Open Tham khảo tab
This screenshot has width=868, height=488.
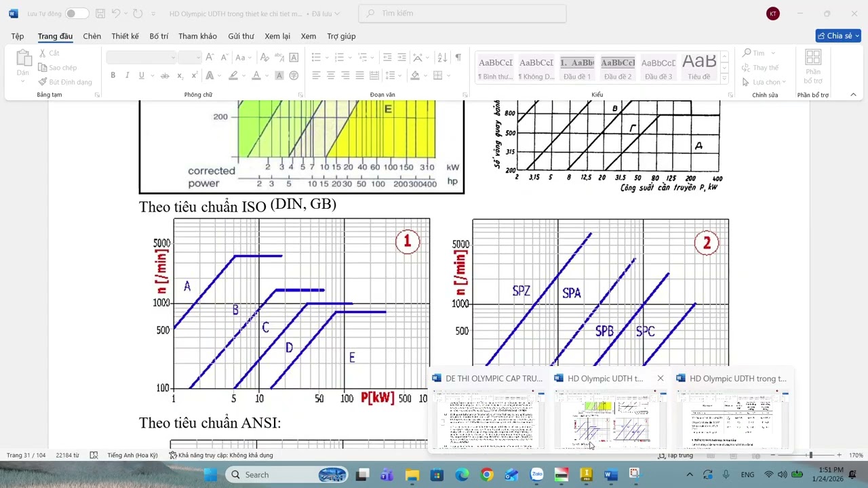click(x=197, y=36)
